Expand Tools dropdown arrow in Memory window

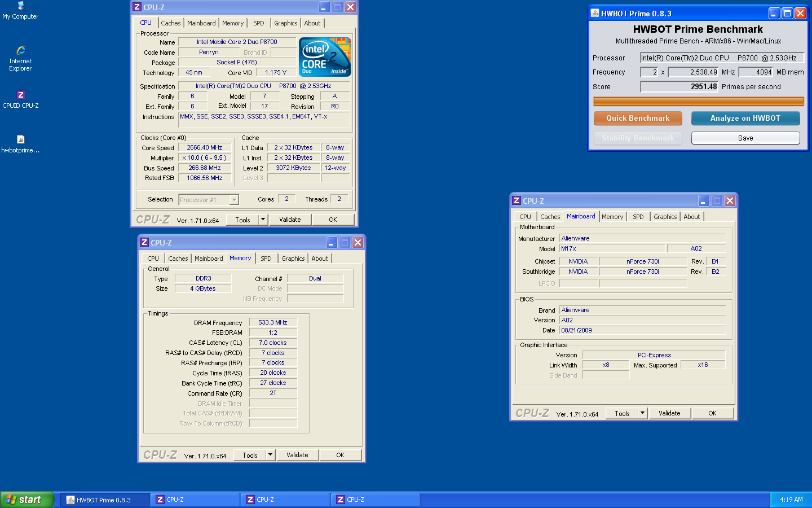[270, 455]
